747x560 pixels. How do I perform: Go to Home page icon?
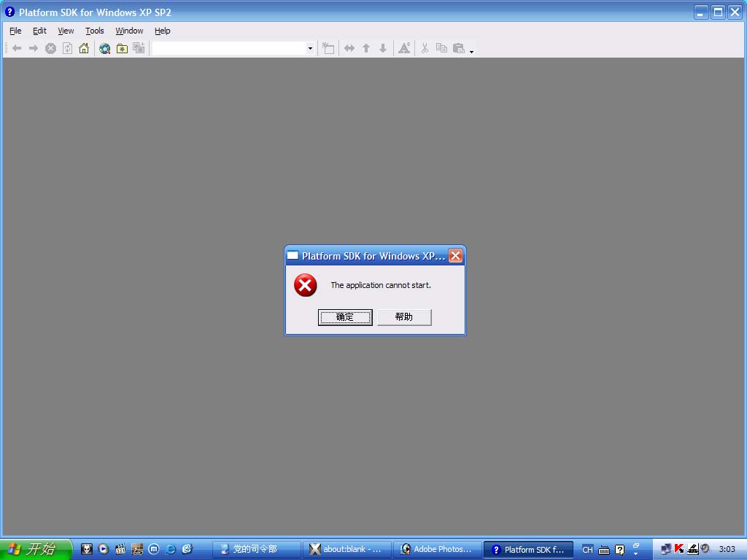(x=84, y=48)
